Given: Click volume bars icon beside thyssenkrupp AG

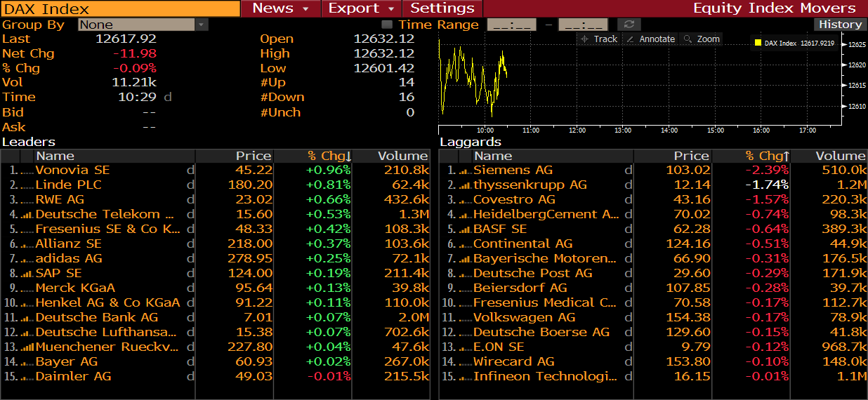Looking at the screenshot, I should [465, 185].
